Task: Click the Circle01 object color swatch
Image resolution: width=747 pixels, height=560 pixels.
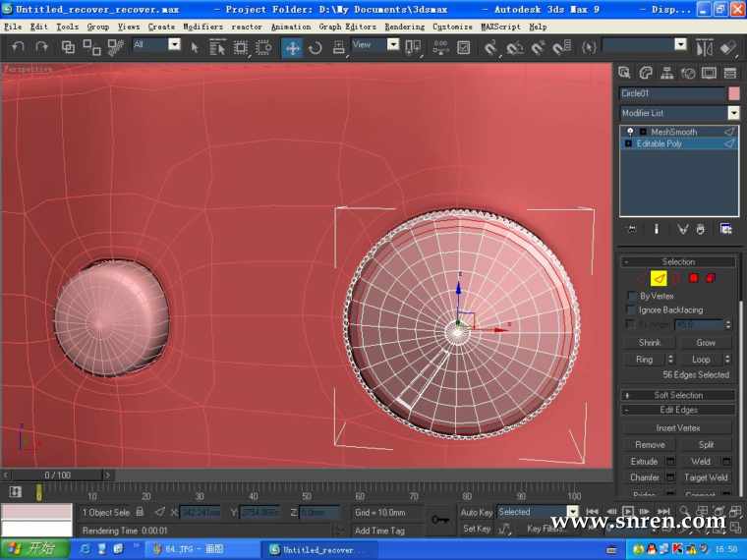Action: (733, 93)
